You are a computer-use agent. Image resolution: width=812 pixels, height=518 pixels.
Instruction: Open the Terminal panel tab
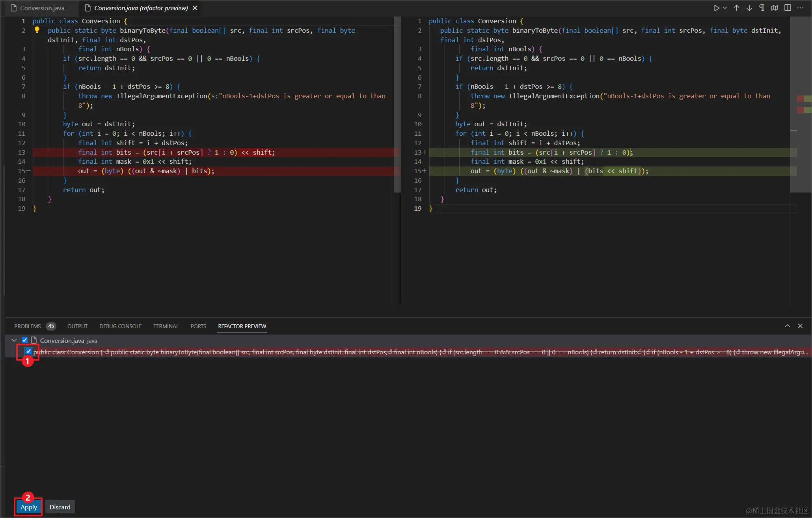coord(166,326)
